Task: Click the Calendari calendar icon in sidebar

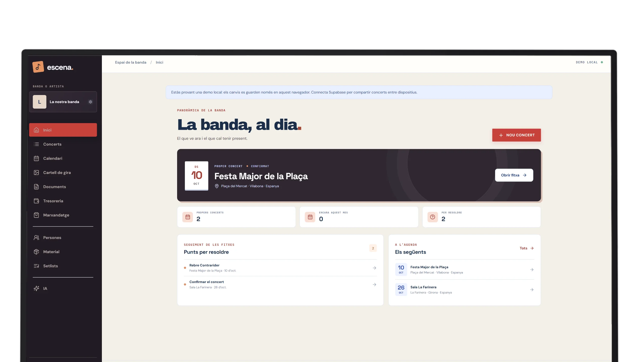Action: pos(36,158)
